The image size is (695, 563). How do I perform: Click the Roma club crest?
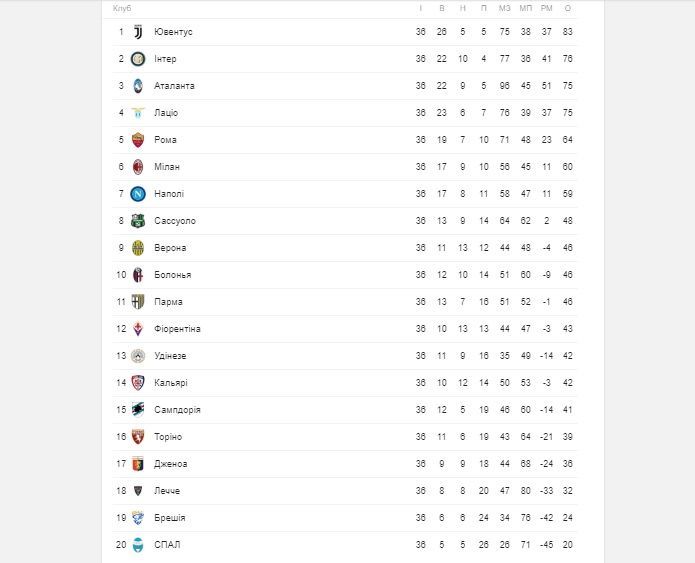(138, 140)
